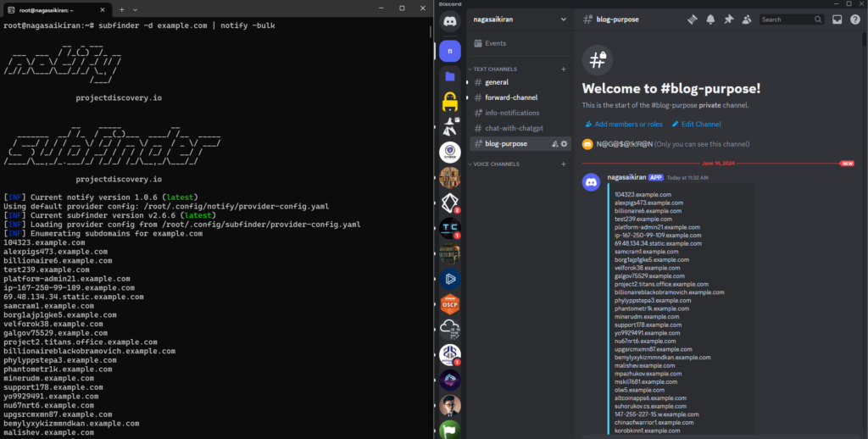
Task: Select the chat-with-chatgpt channel
Action: (x=520, y=129)
